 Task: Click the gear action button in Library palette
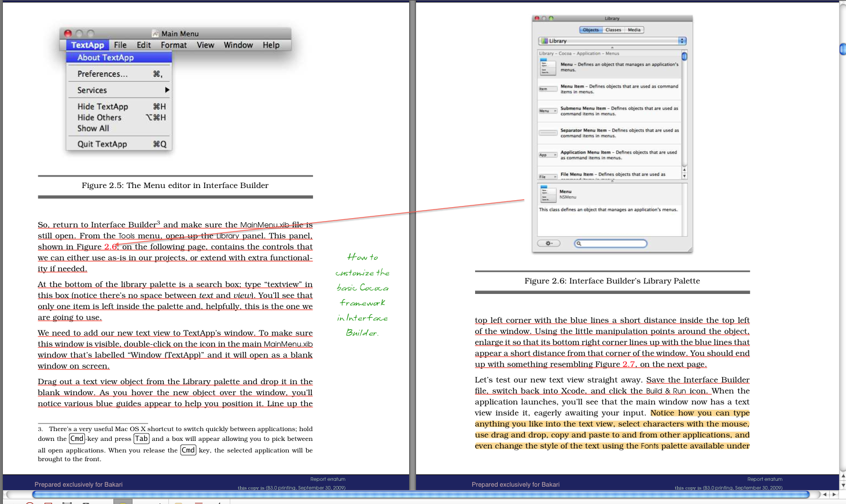(549, 244)
